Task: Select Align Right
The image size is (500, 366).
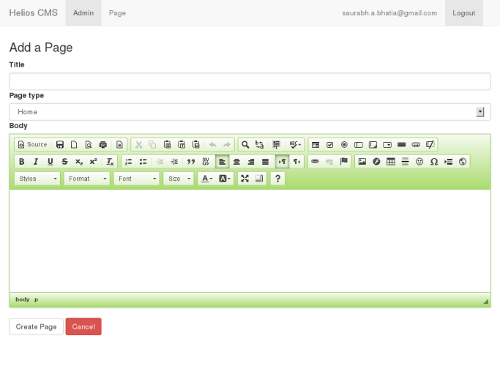Action: pyautogui.click(x=251, y=162)
